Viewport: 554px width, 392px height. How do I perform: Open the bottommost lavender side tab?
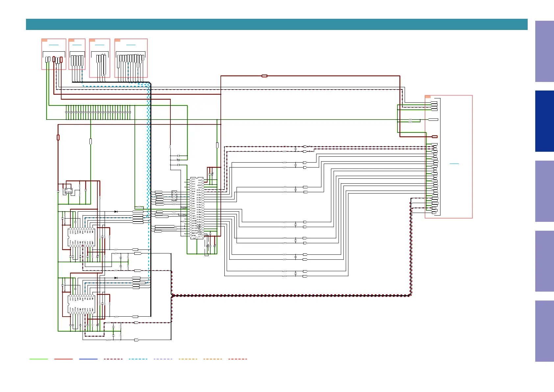click(x=544, y=331)
